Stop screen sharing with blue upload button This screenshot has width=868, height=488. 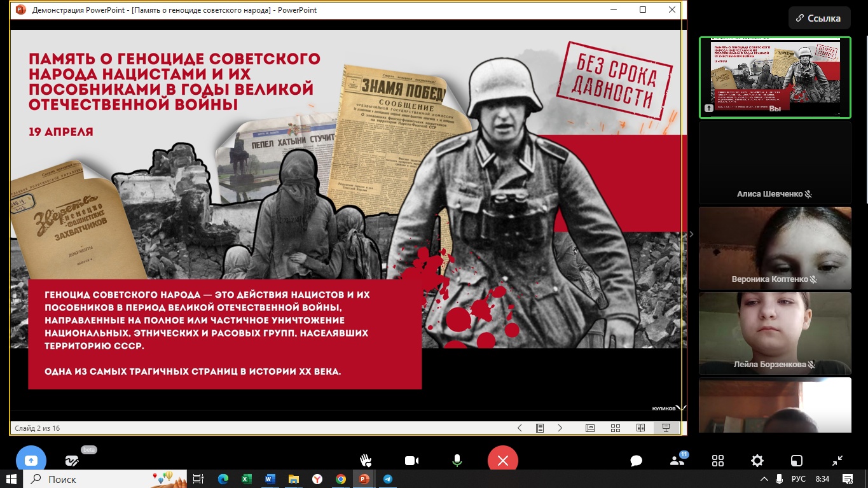coord(31,460)
